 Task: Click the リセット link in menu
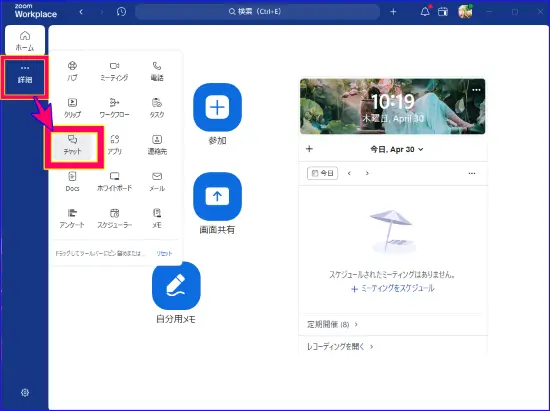(x=164, y=253)
